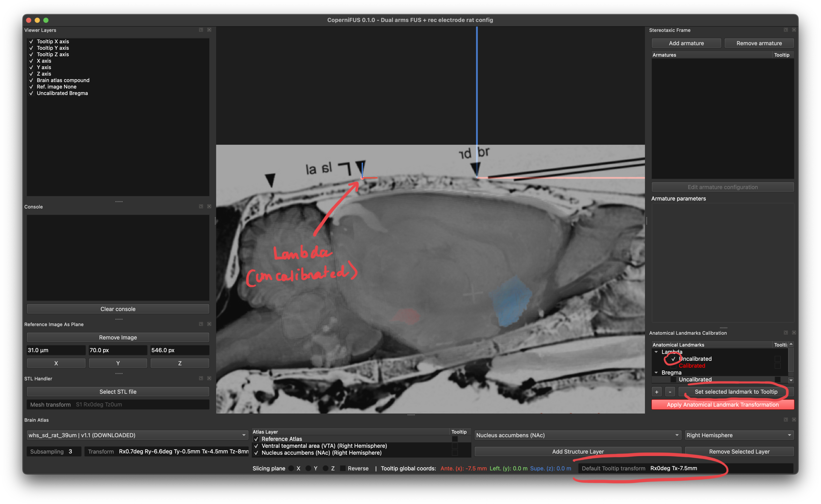Enable the Reverse slicing checkbox
Viewport: 821px width, 504px height.
[343, 468]
